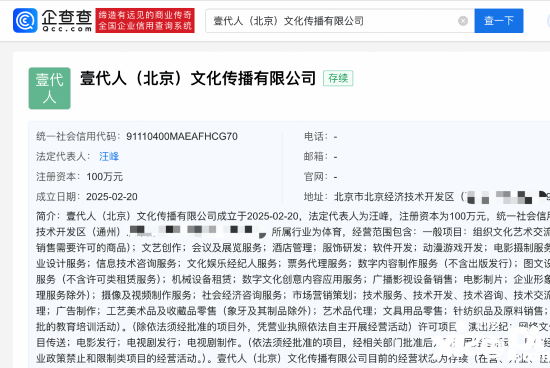Click the text 所属行业为体育

pos(307,232)
